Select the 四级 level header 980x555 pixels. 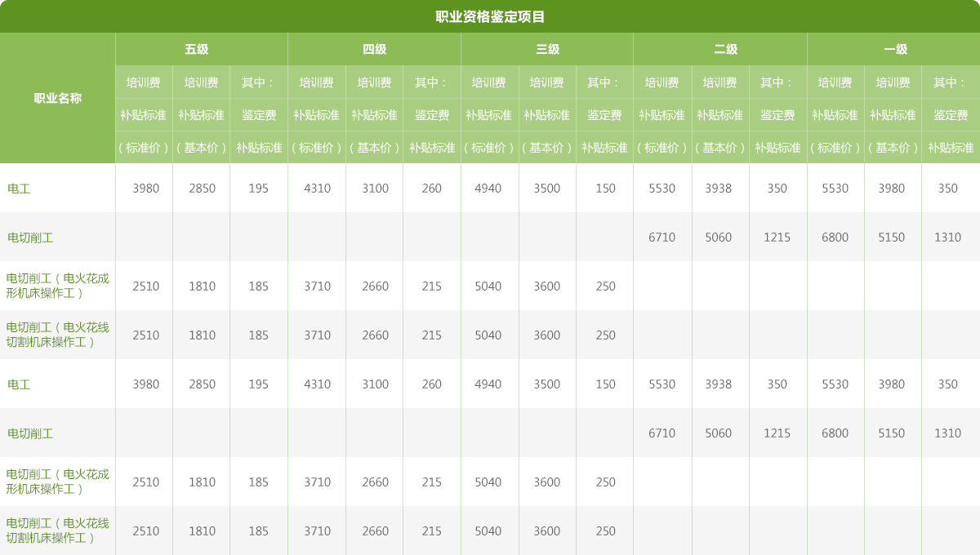point(374,49)
